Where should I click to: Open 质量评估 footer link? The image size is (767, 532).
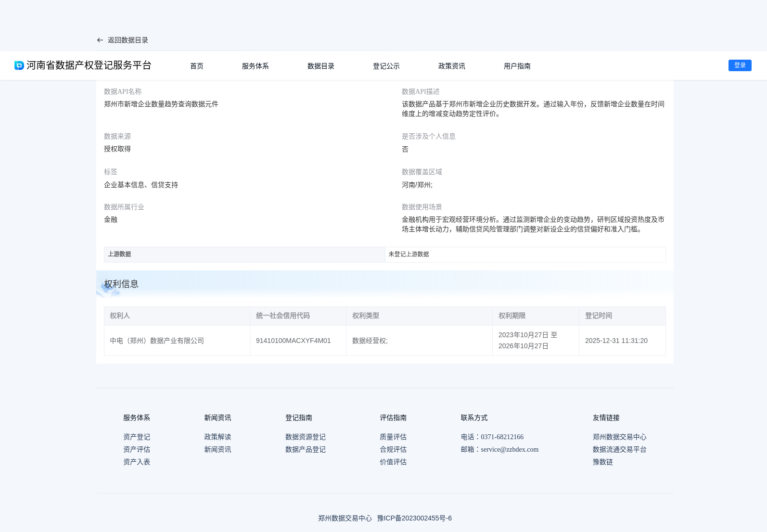coord(393,437)
